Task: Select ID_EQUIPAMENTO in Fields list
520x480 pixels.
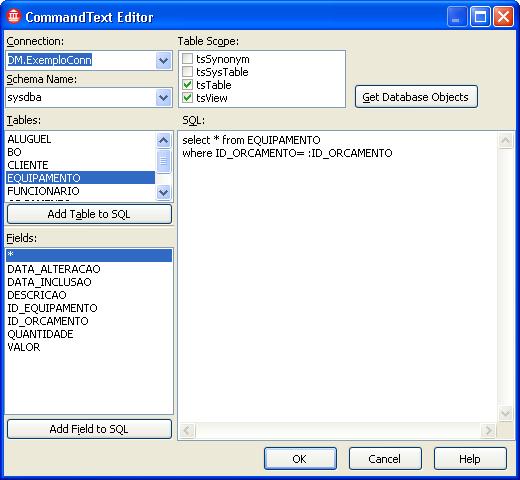Action: coord(89,308)
